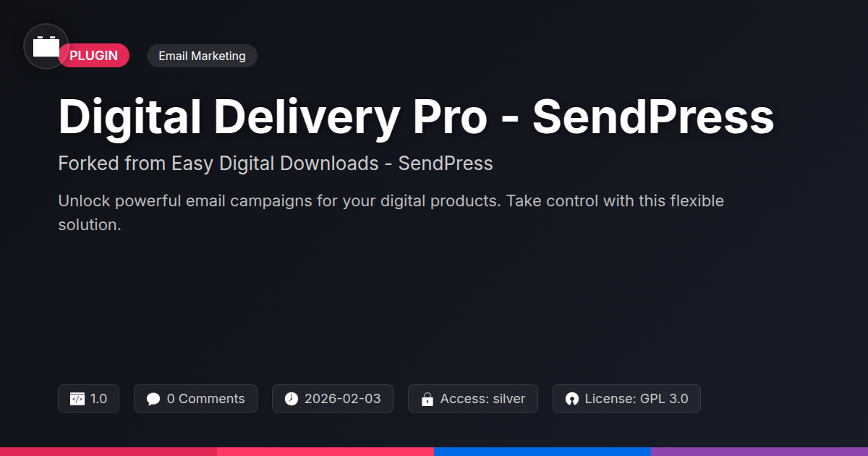
Task: Click the Access: silver badge
Action: tap(473, 399)
